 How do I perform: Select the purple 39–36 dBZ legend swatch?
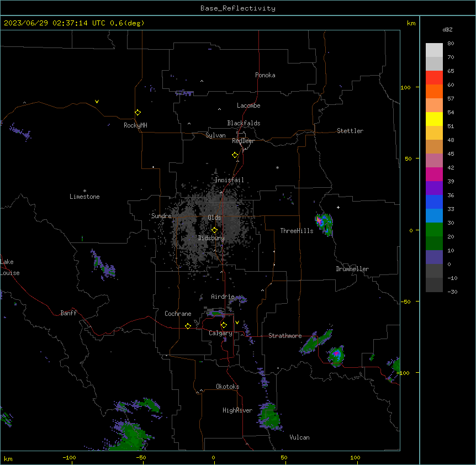point(434,188)
